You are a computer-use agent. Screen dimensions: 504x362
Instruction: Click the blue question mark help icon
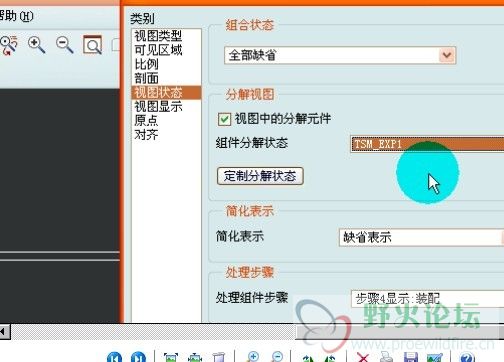pos(467,358)
